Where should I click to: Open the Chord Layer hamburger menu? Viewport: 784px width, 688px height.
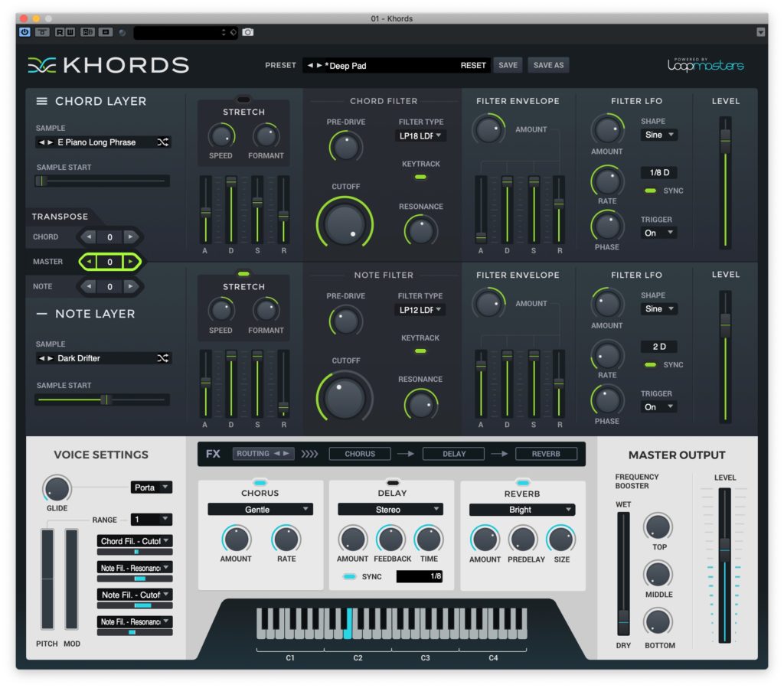point(42,102)
